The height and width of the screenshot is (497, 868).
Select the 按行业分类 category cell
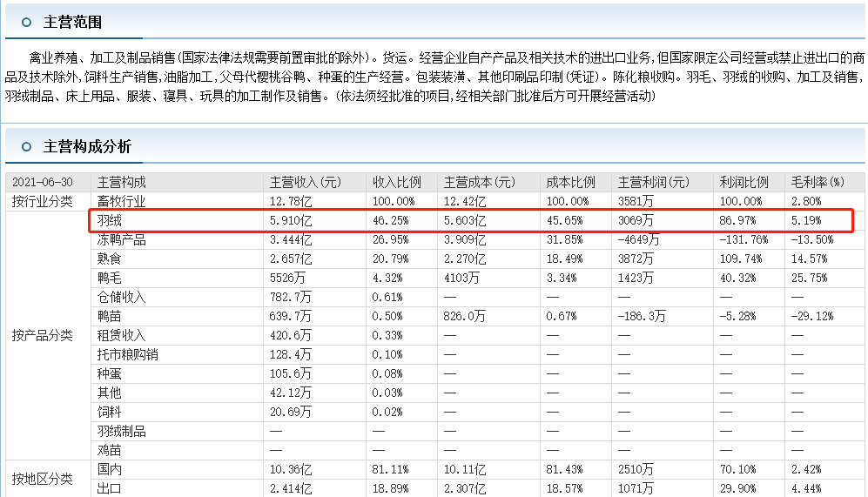point(43,201)
